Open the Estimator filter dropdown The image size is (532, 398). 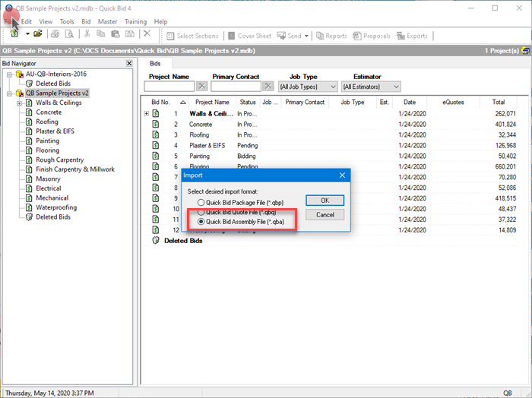pos(396,87)
